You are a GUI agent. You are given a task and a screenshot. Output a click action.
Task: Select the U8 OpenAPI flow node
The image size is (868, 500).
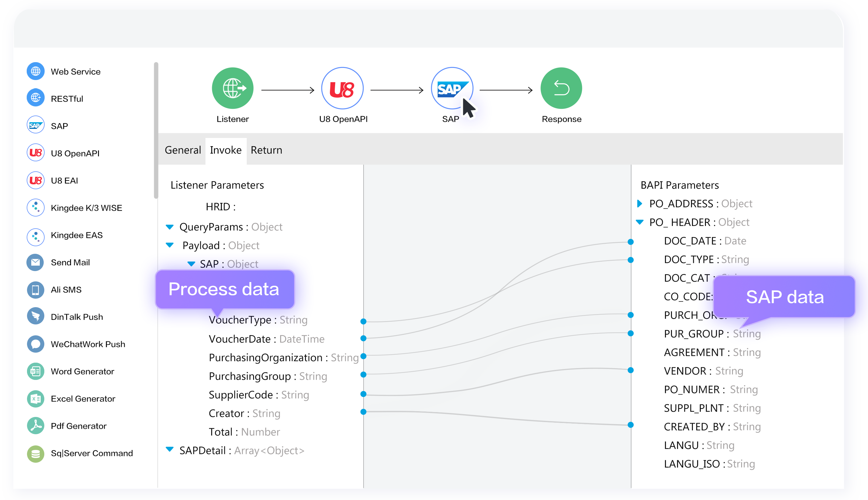coord(342,88)
